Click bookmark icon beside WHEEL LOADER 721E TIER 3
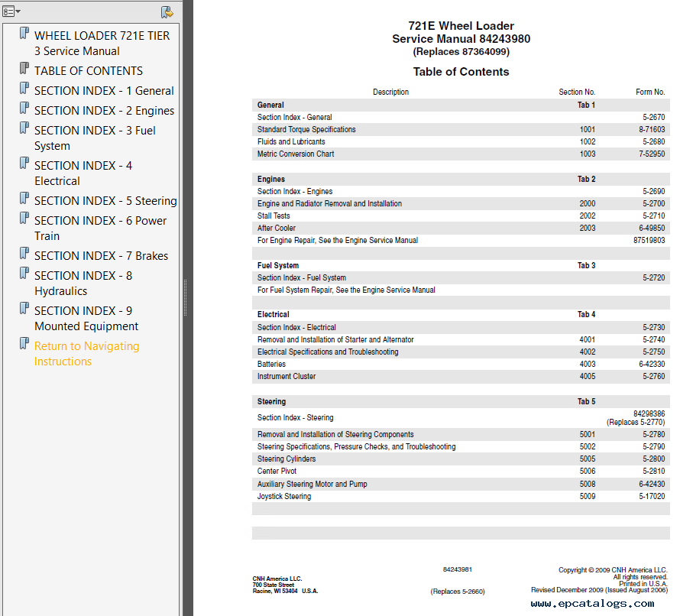 click(24, 34)
